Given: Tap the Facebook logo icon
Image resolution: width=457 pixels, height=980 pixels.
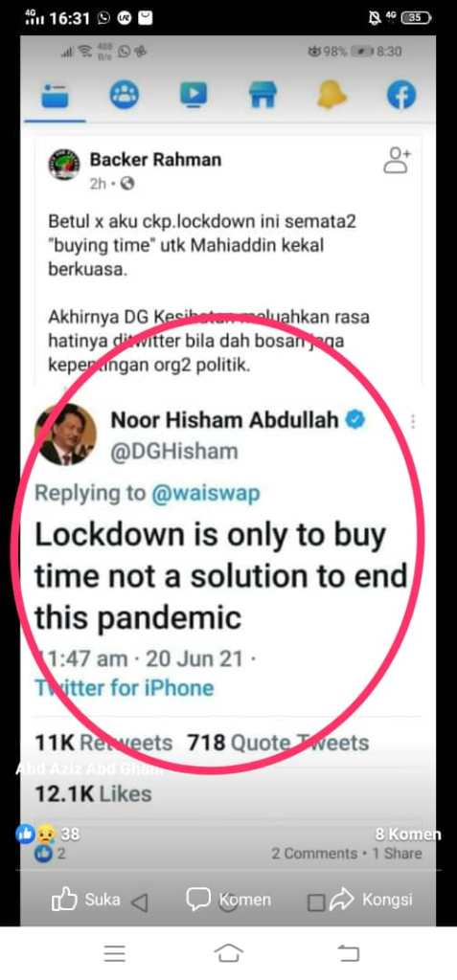Looking at the screenshot, I should pyautogui.click(x=401, y=96).
